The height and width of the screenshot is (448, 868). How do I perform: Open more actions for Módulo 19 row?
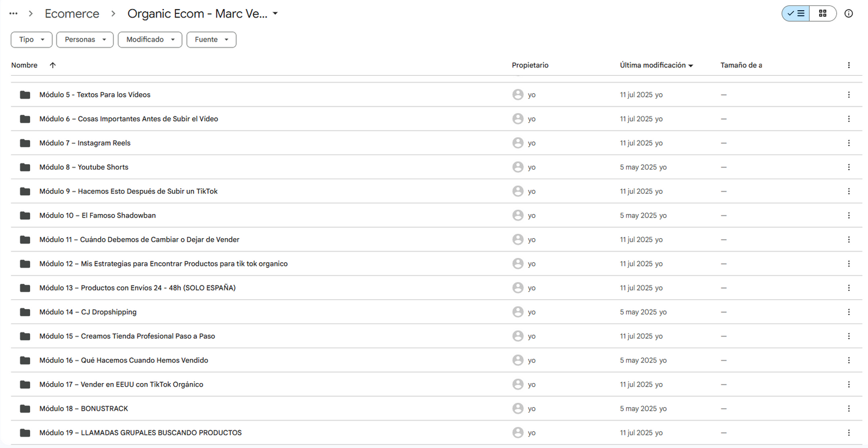coord(849,433)
